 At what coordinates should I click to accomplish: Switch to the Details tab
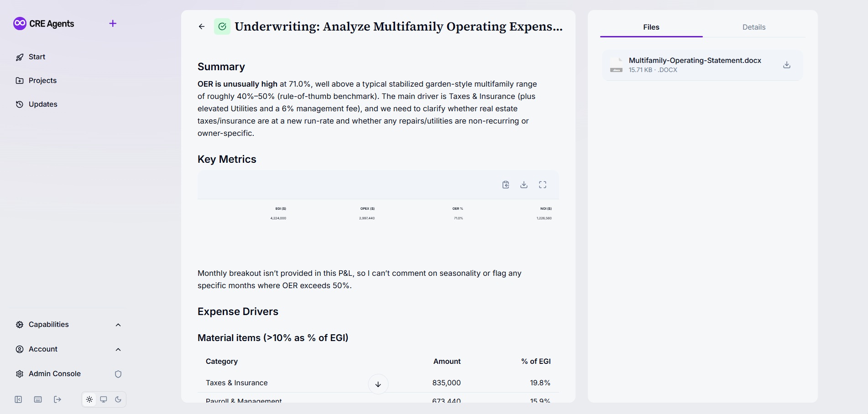point(753,27)
